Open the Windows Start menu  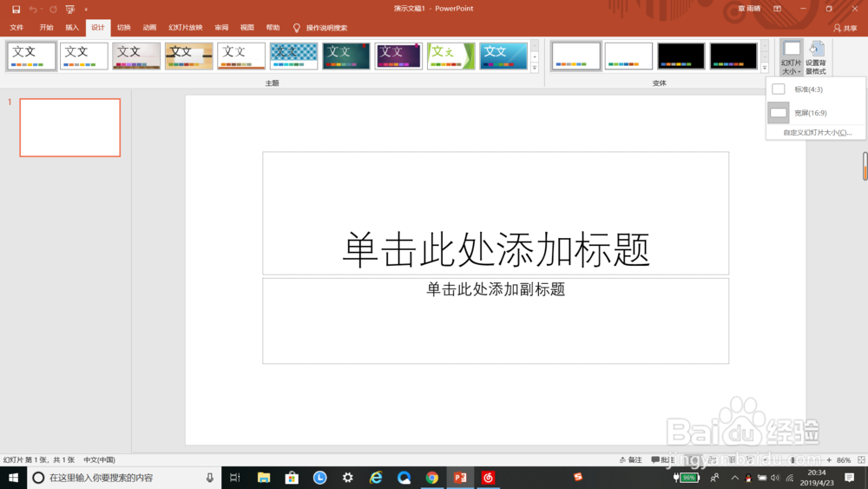[13, 478]
